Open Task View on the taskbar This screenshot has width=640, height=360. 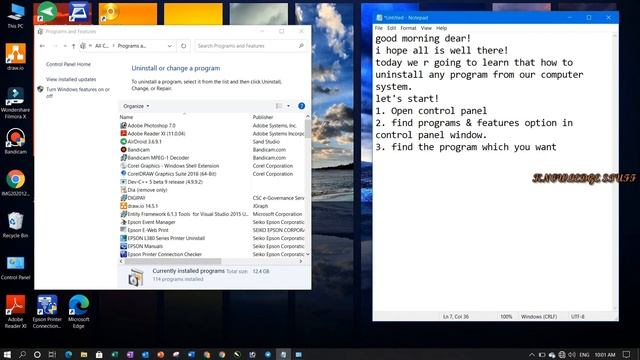[52, 354]
